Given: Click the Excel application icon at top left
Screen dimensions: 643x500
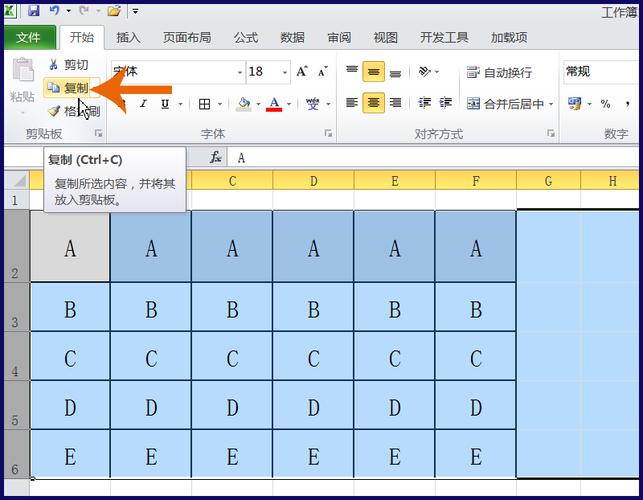Looking at the screenshot, I should tap(10, 11).
